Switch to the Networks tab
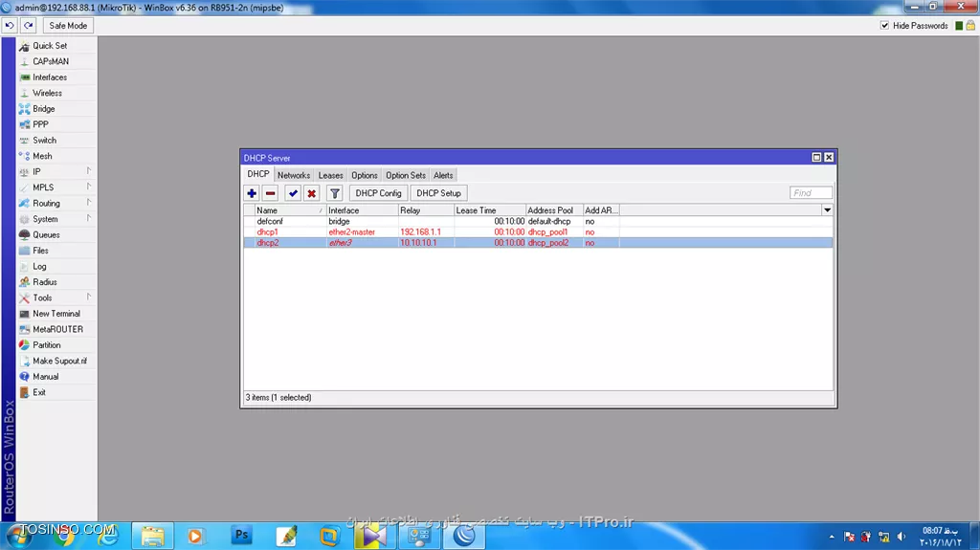This screenshot has height=550, width=980. pyautogui.click(x=293, y=175)
